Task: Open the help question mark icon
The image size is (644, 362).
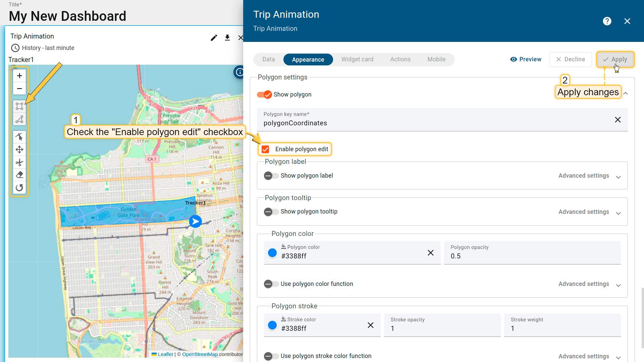Action: coord(607,21)
